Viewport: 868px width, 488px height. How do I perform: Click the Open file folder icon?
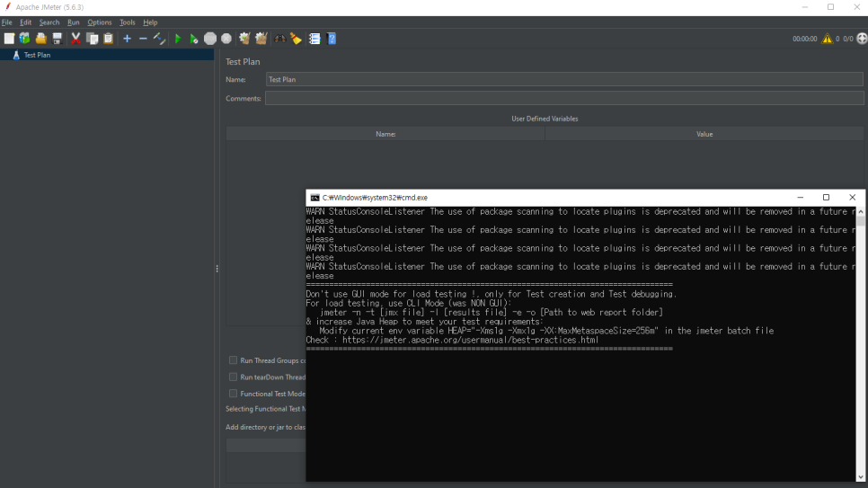point(41,39)
